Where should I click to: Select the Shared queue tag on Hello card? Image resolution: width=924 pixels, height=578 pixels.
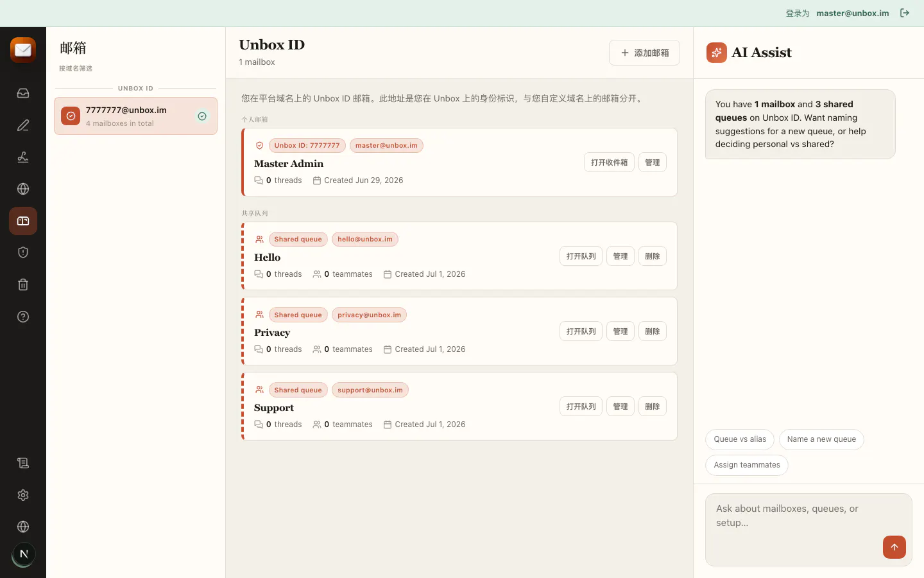tap(298, 240)
